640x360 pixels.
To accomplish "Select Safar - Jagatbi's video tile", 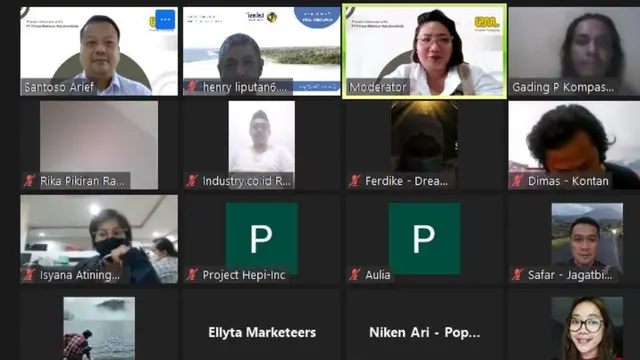I will click(x=574, y=239).
